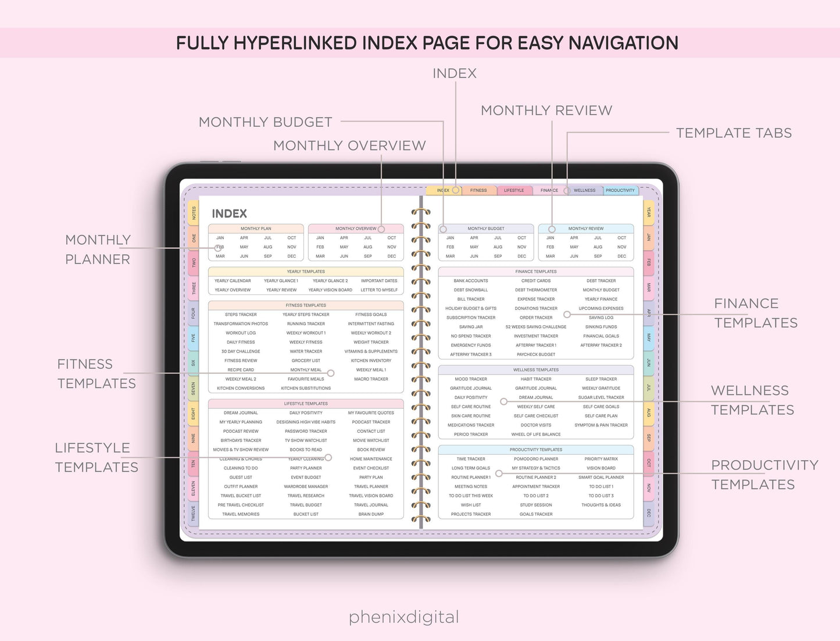The height and width of the screenshot is (641, 840).
Task: Switch to the FITNESS top tab
Action: coord(478,190)
